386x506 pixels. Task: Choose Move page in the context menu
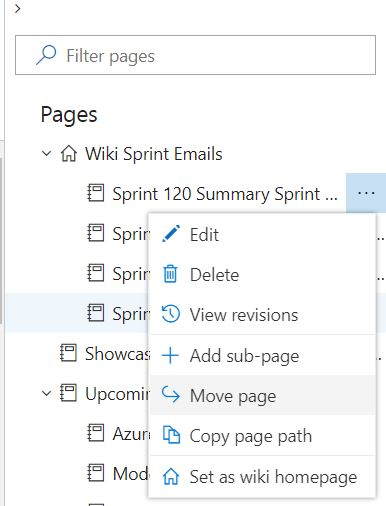263,395
